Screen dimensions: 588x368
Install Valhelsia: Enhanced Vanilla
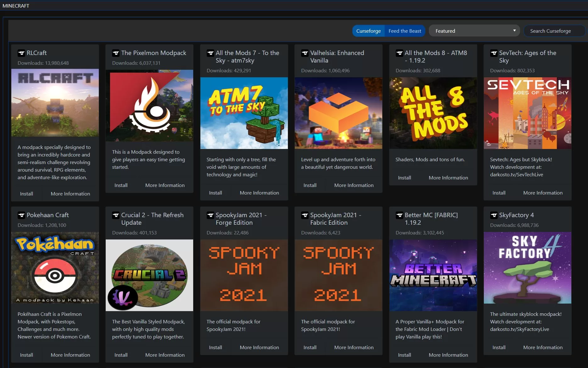pyautogui.click(x=310, y=185)
